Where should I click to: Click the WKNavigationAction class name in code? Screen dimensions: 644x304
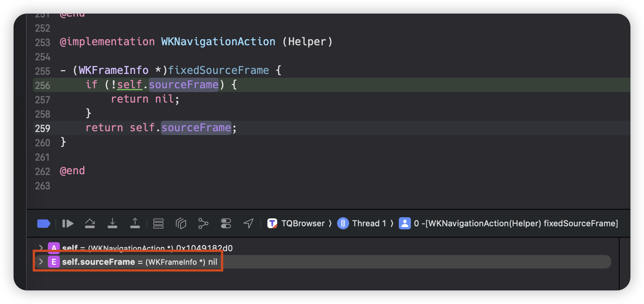click(x=218, y=42)
